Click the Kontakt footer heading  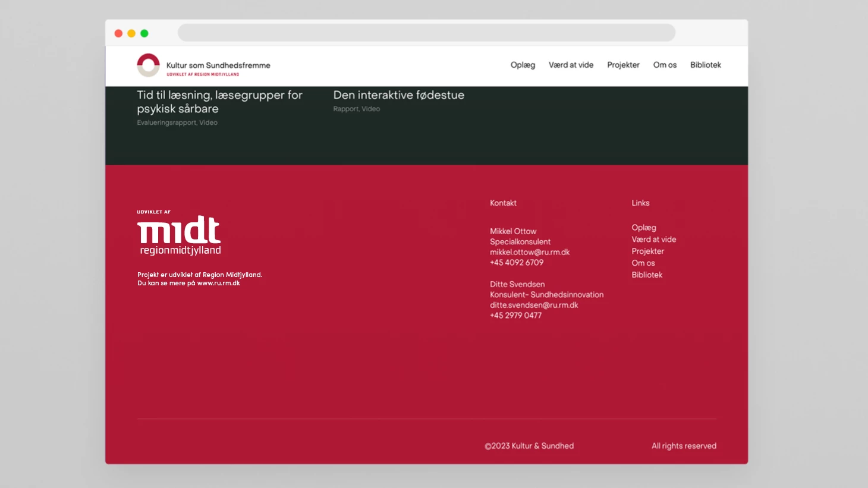(x=503, y=203)
